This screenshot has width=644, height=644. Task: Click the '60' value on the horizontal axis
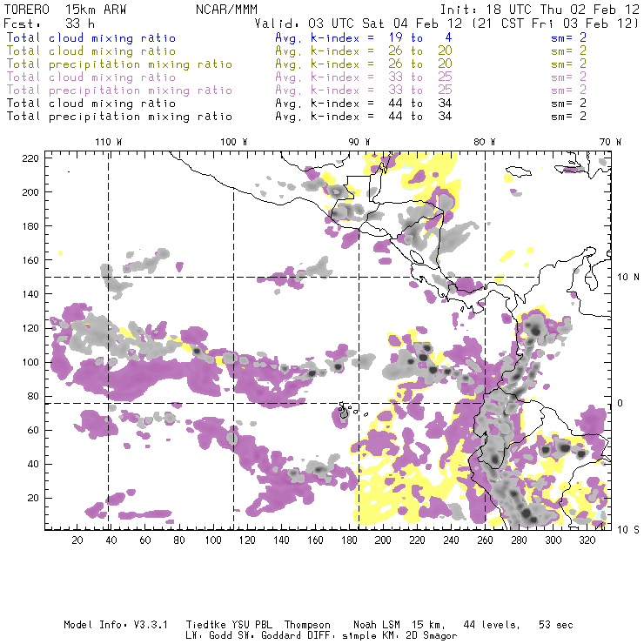click(145, 540)
